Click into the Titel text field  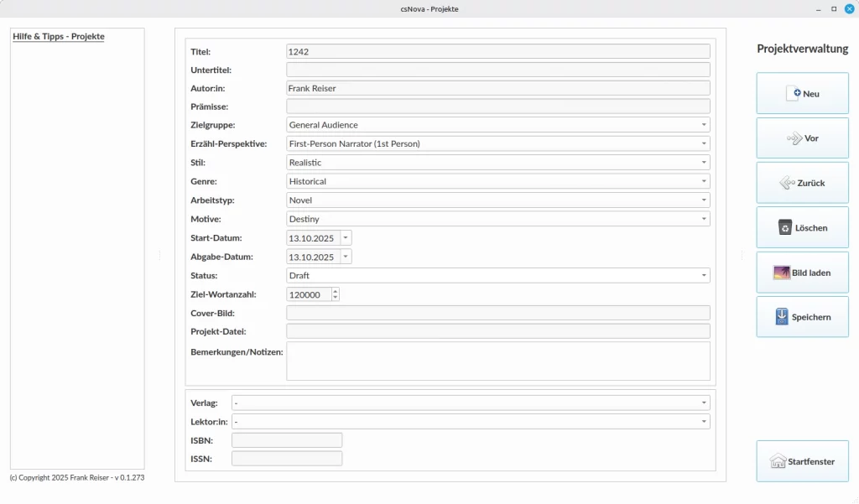[x=497, y=51]
